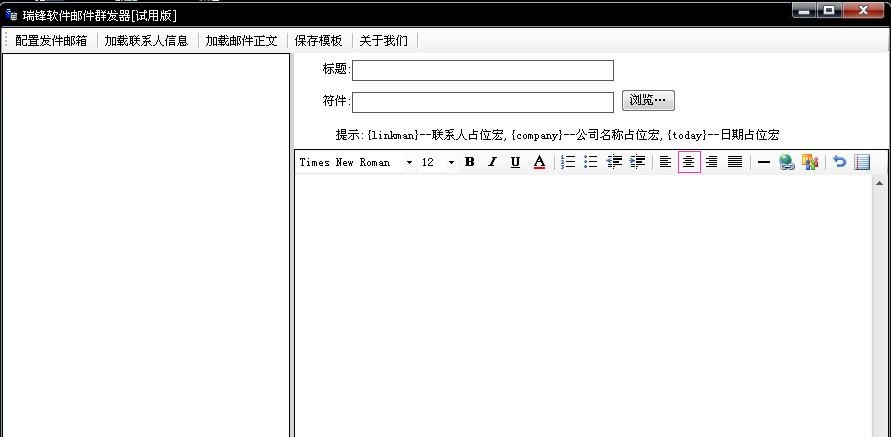
Task: Align text to the right
Action: pyautogui.click(x=711, y=162)
